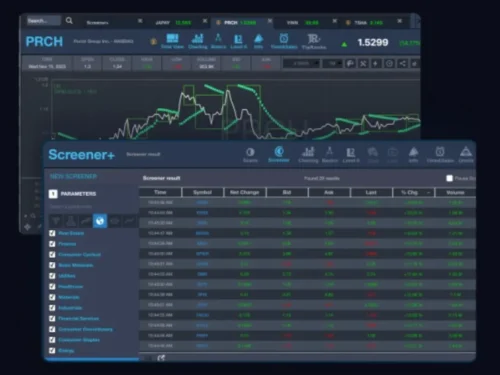
Task: Open Time View in PRCH toolbar
Action: coord(172,42)
